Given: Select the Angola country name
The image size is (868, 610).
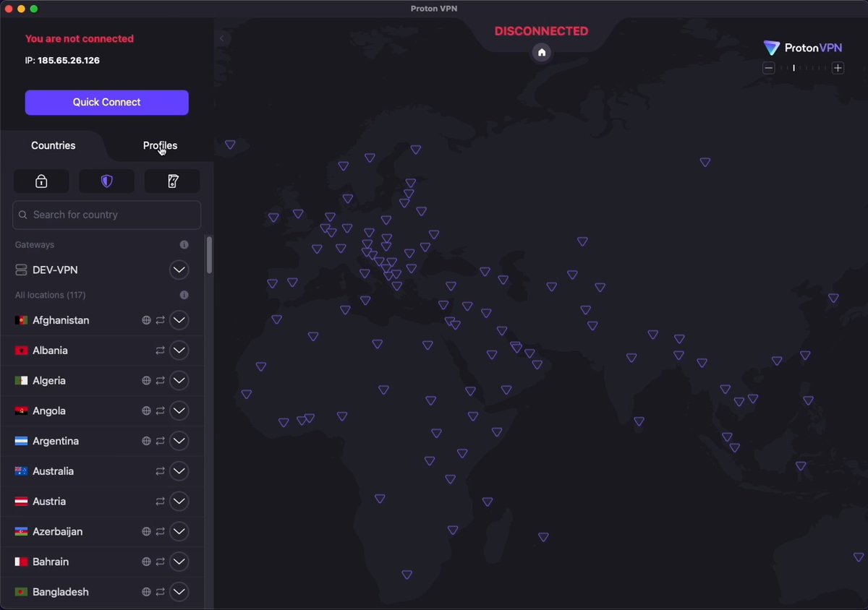Looking at the screenshot, I should [49, 411].
